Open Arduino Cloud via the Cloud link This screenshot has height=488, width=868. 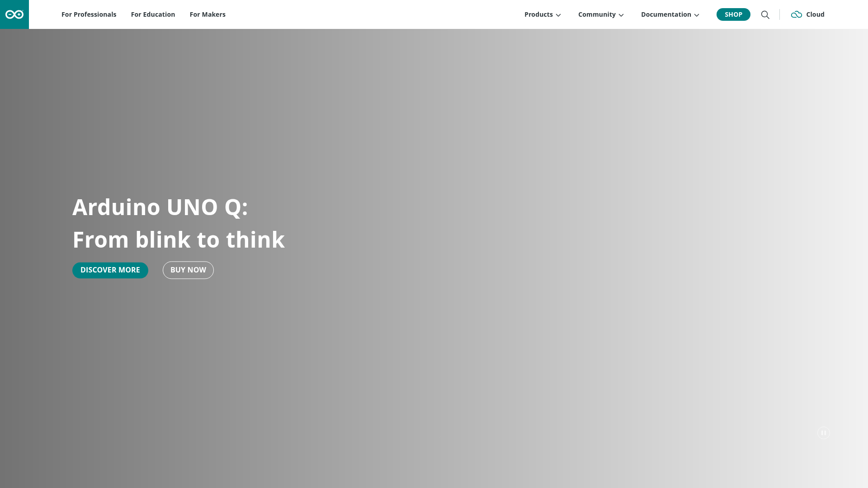(816, 14)
